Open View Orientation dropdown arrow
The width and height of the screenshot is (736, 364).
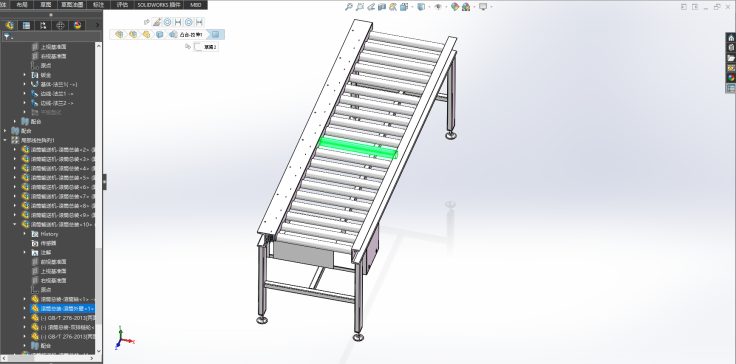tap(412, 7)
